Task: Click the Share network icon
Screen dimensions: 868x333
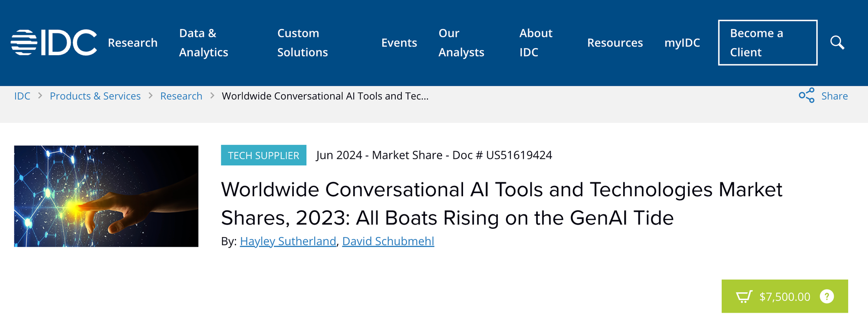Action: click(807, 96)
